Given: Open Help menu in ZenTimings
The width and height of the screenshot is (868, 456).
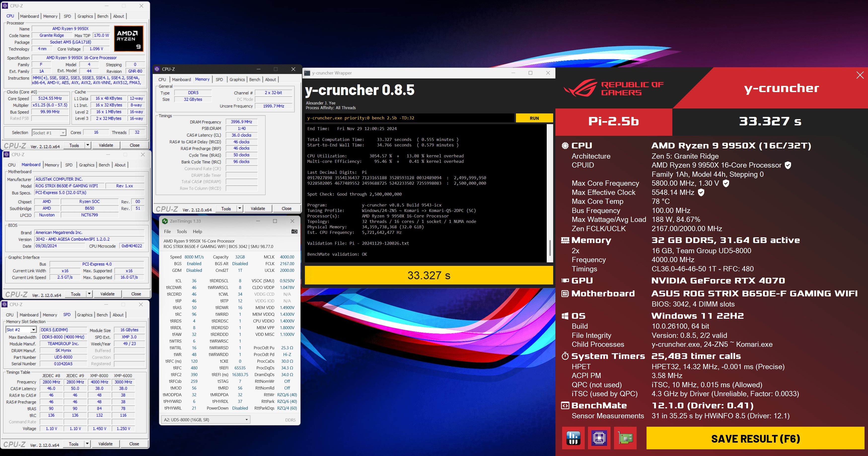Looking at the screenshot, I should (x=197, y=232).
